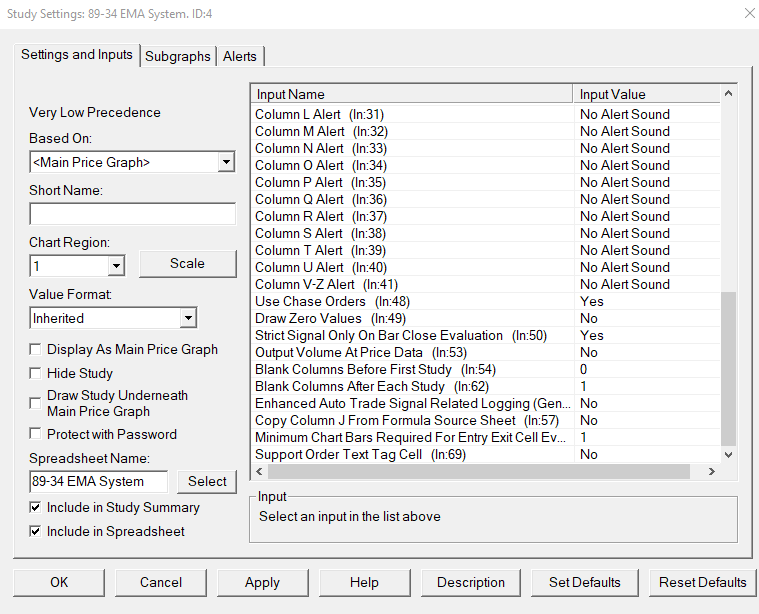
Task: Open the Alerts tab
Action: pyautogui.click(x=240, y=57)
